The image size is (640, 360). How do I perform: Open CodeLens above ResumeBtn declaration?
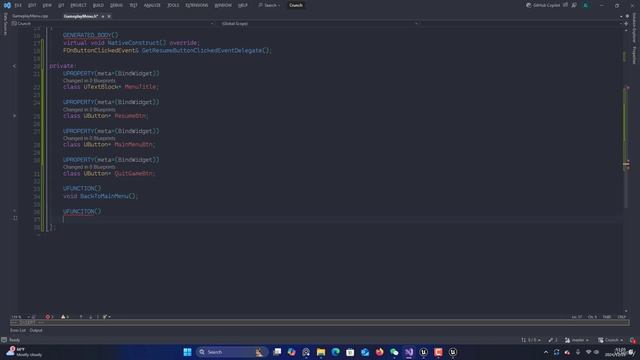89,110
